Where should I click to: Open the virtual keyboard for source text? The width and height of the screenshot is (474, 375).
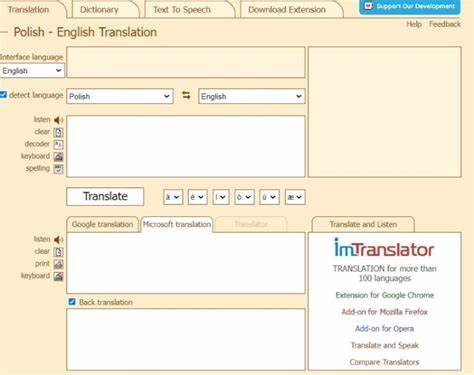coord(58,157)
